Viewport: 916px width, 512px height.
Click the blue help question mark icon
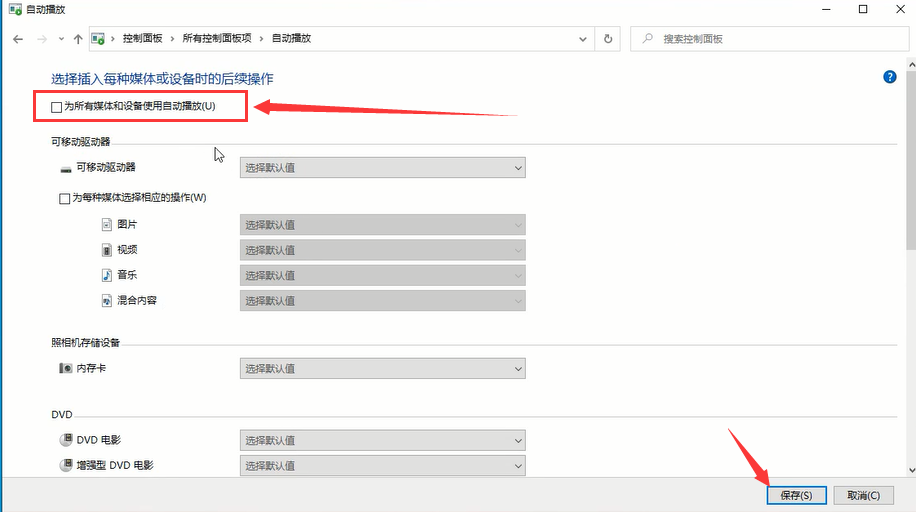point(889,77)
